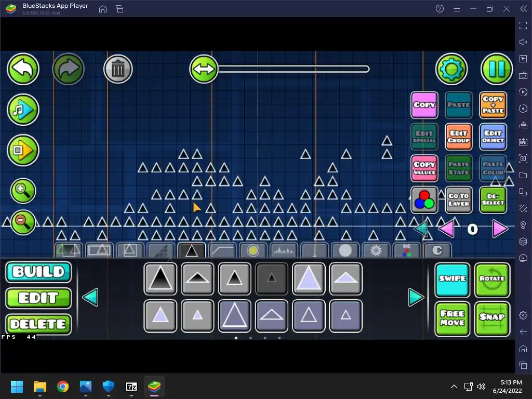Open Google Chrome from taskbar

[63, 387]
